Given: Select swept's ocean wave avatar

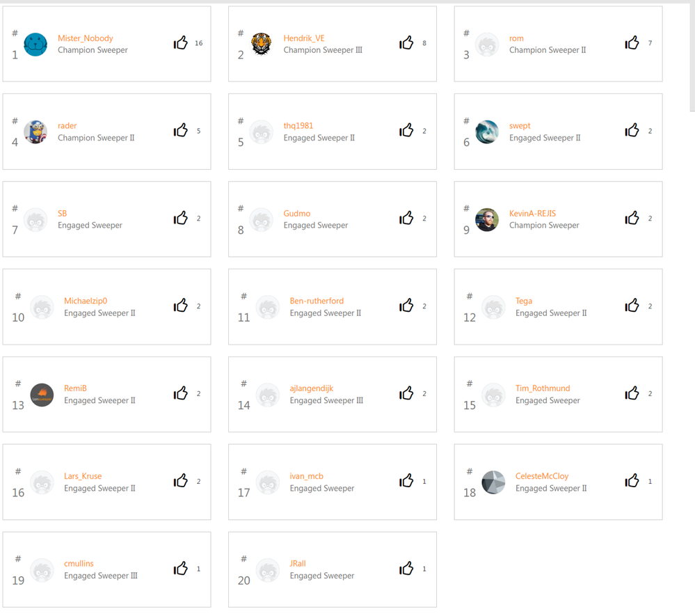Looking at the screenshot, I should pos(487,132).
